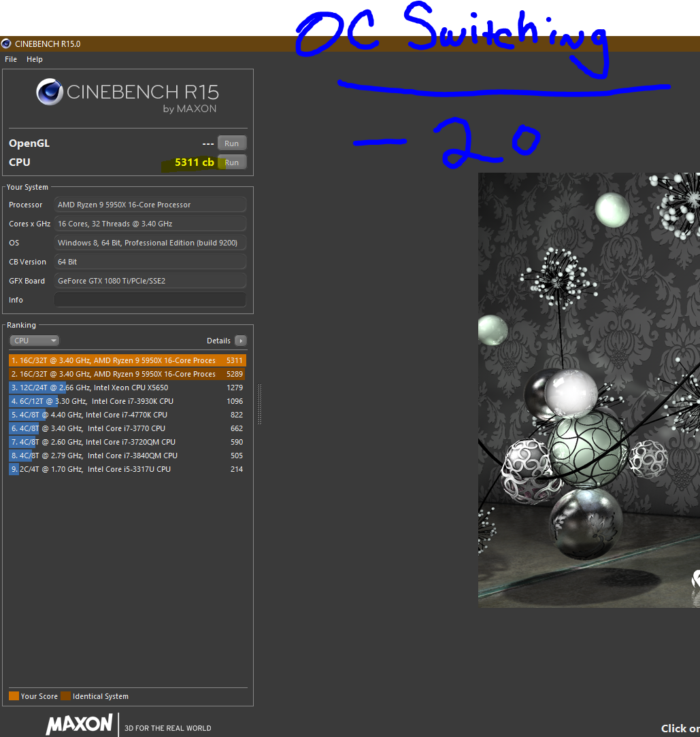Image resolution: width=700 pixels, height=737 pixels.
Task: Open the File menu
Action: click(11, 59)
